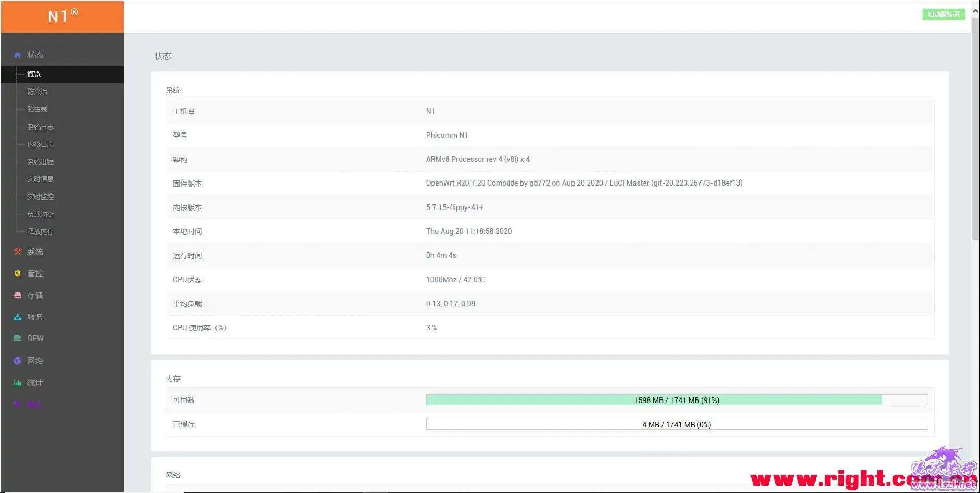Image resolution: width=980 pixels, height=493 pixels.
Task: Open the 系统 menu with the tools icon
Action: 29,252
